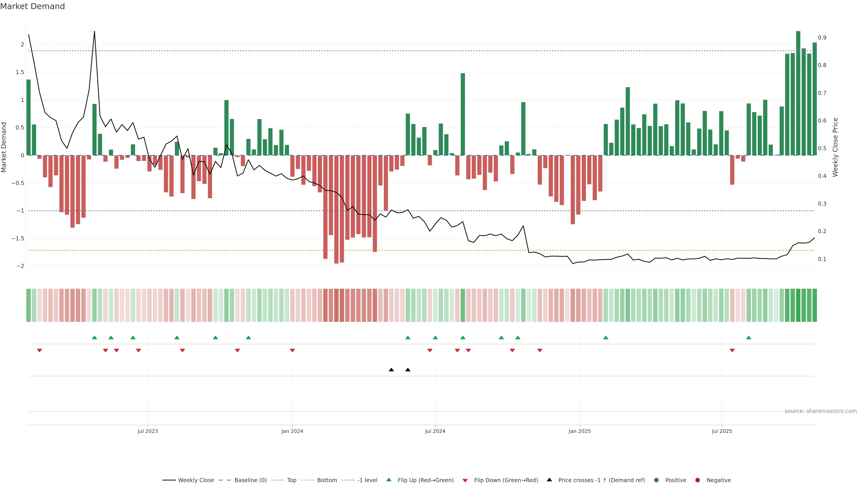This screenshot has width=868, height=488.
Task: Click the green Positive legend dot
Action: (x=656, y=480)
